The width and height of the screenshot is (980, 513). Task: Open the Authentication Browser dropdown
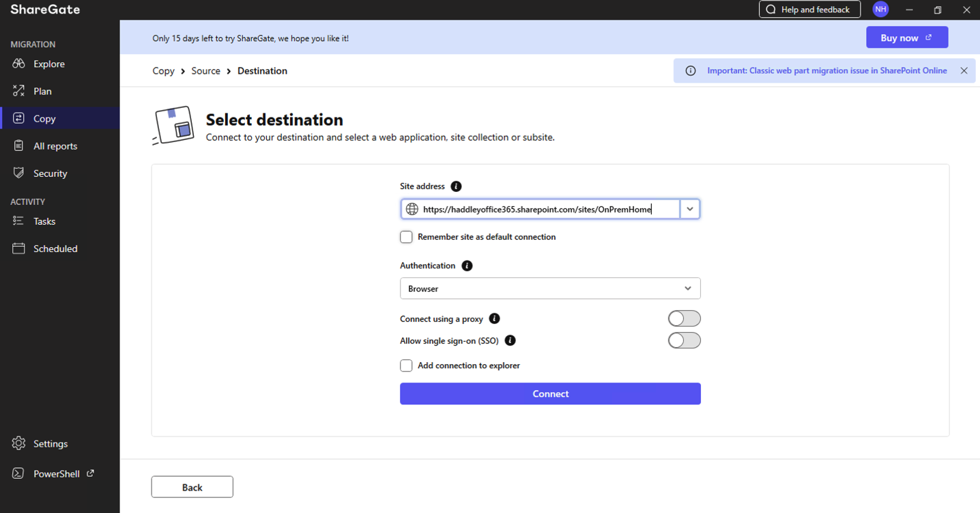tap(550, 288)
